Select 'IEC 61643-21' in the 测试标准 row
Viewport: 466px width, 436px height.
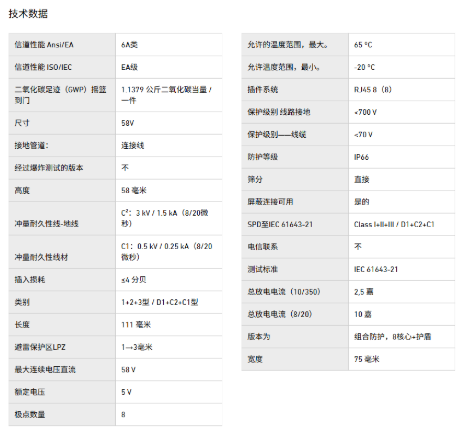[x=402, y=269]
